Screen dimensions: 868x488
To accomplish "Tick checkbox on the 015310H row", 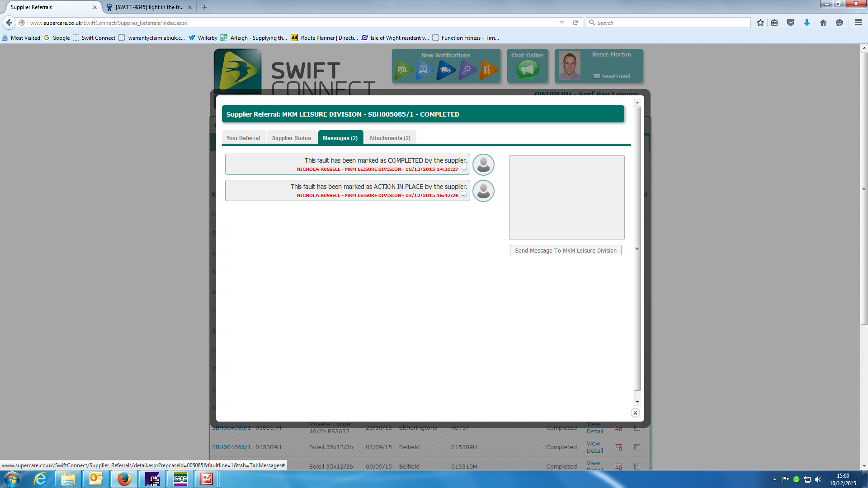I will point(637,466).
